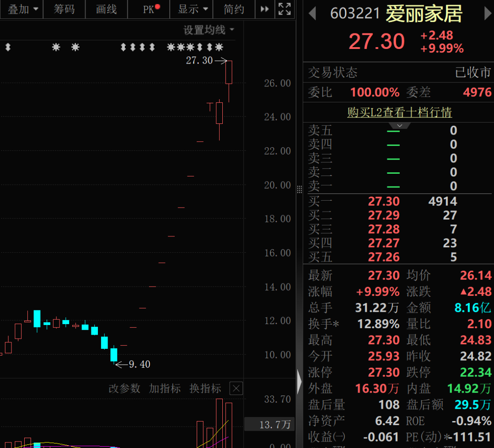Click the panel divider grip handle

pyautogui.click(x=299, y=189)
